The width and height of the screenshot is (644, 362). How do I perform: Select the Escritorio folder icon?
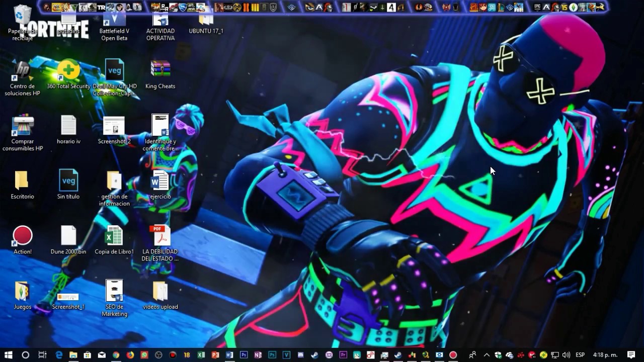23,185
